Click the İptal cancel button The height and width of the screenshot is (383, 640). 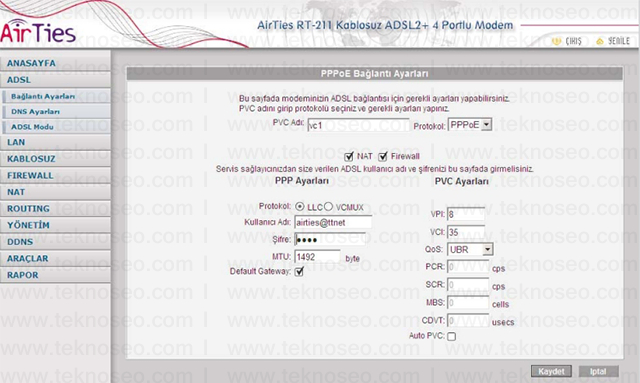pyautogui.click(x=598, y=371)
